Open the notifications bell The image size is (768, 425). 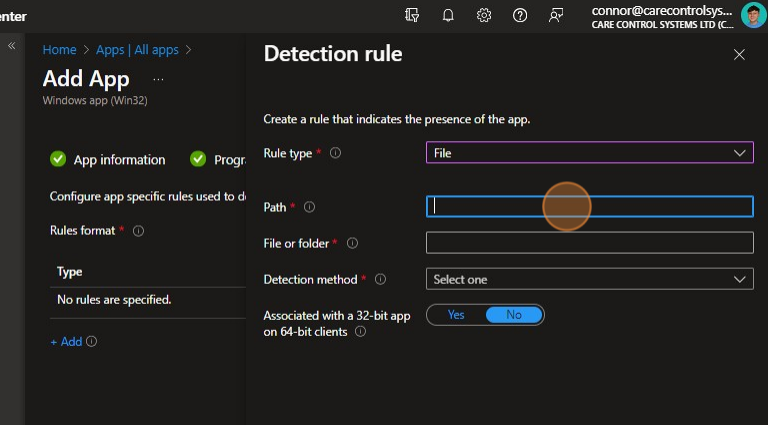[x=448, y=15]
